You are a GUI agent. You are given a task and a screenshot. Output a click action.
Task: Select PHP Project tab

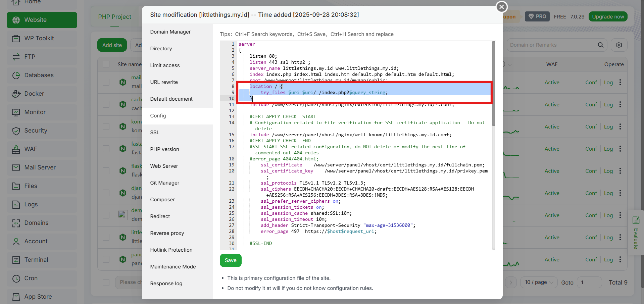coord(114,17)
